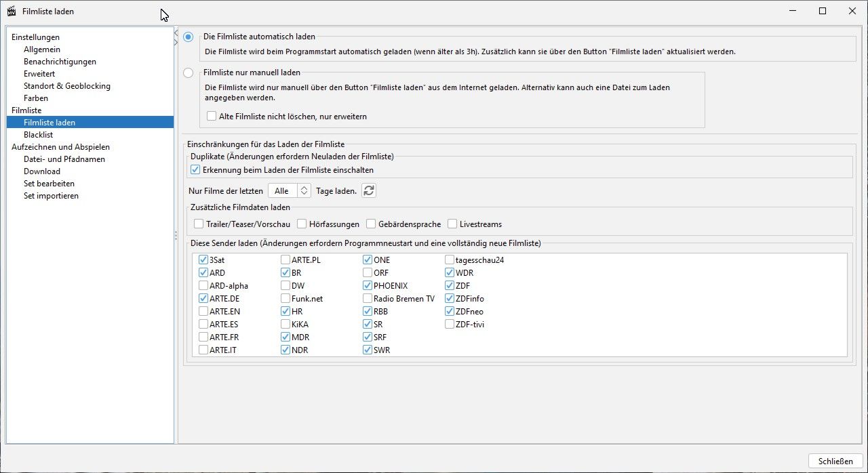
Task: Open Standort & Geoblocking settings
Action: pos(67,86)
